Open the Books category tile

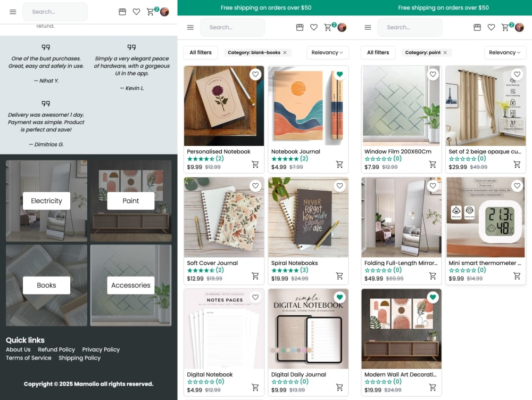tap(46, 285)
